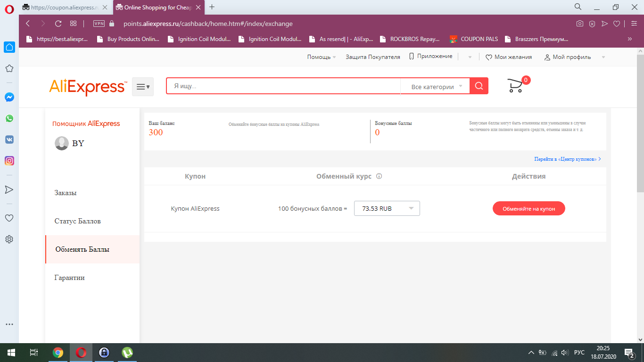Take a snapshot with camera icon

tap(580, 24)
